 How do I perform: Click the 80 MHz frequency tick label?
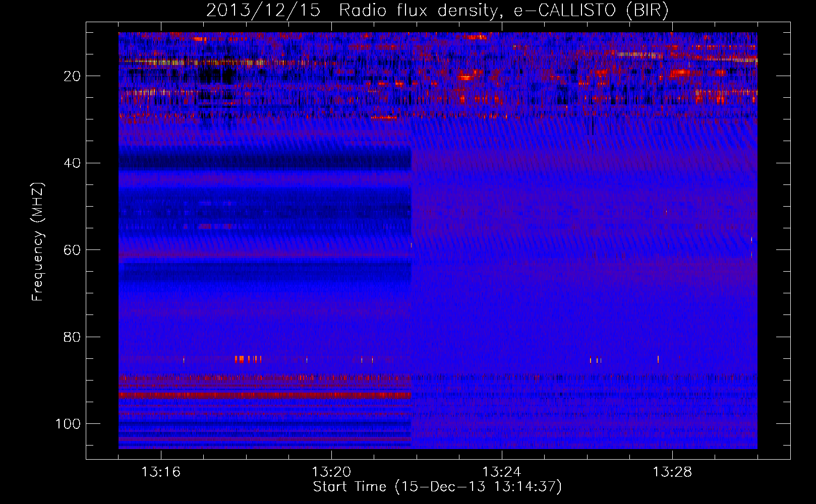[72, 337]
